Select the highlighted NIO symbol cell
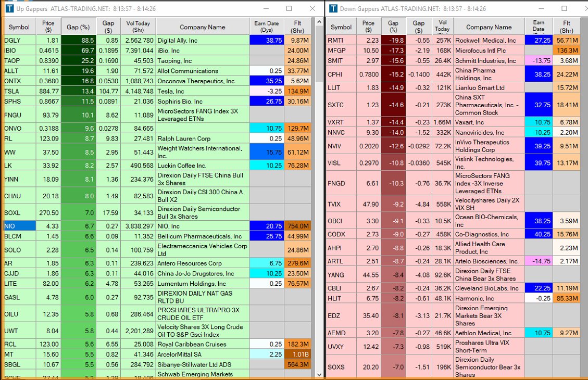This screenshot has height=380, width=588. 20,226
